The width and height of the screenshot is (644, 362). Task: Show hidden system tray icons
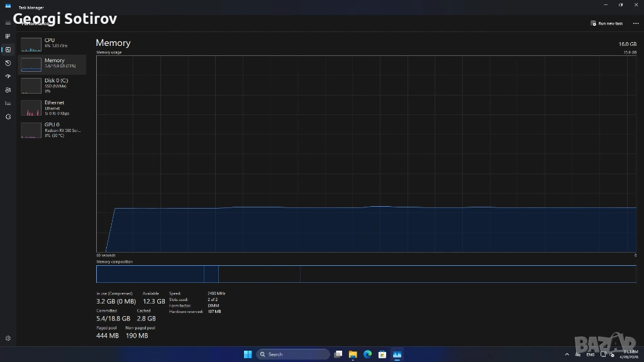tap(567, 354)
